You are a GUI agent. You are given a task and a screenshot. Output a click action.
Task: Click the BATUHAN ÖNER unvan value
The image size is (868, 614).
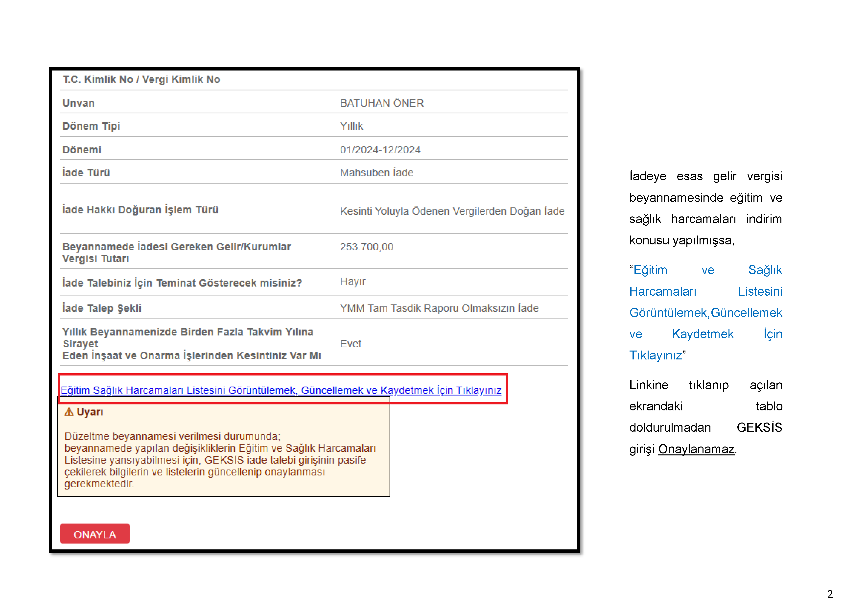[x=381, y=103]
